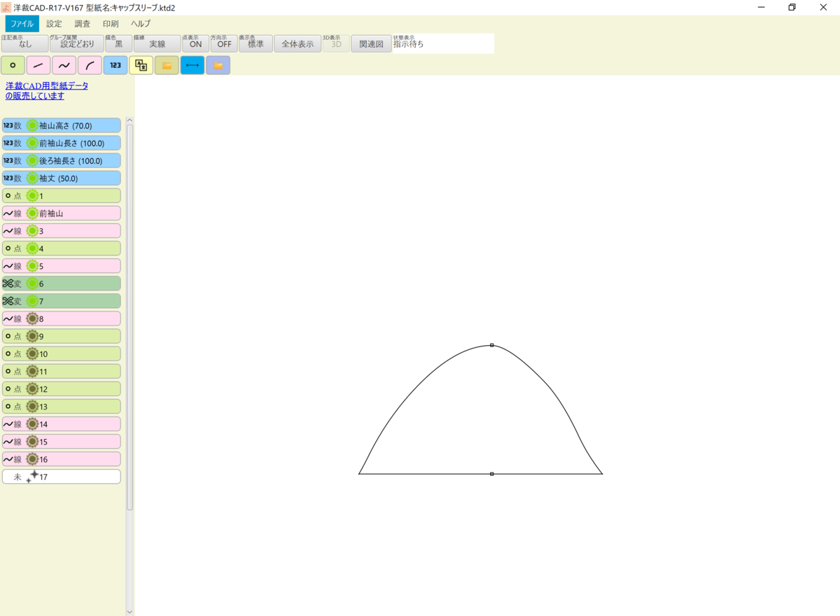Open the annotation text tool
The image size is (840, 616).
141,64
